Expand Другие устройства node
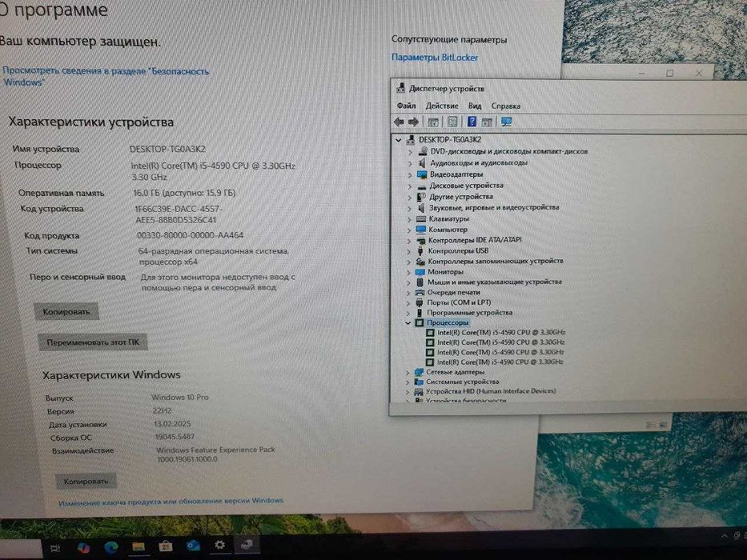This screenshot has height=560, width=747. (x=409, y=197)
